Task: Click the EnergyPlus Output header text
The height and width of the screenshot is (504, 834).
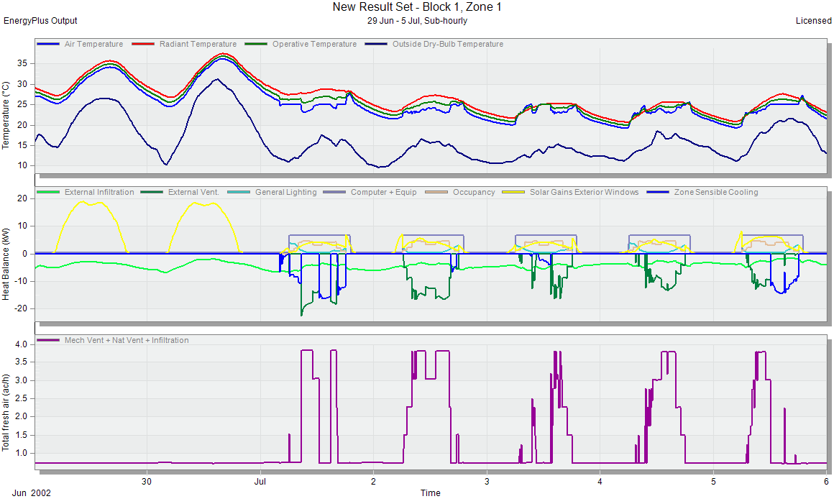Action: coord(40,21)
